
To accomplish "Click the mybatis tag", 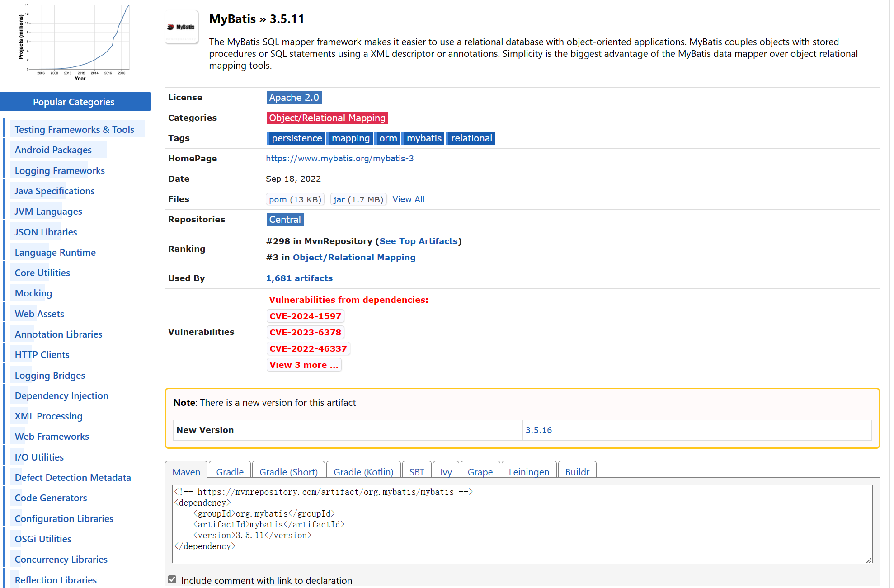I will coord(423,138).
